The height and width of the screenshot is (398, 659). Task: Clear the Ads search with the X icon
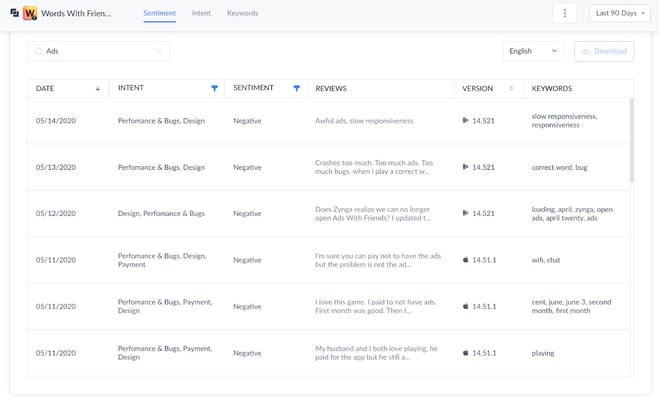(x=158, y=51)
